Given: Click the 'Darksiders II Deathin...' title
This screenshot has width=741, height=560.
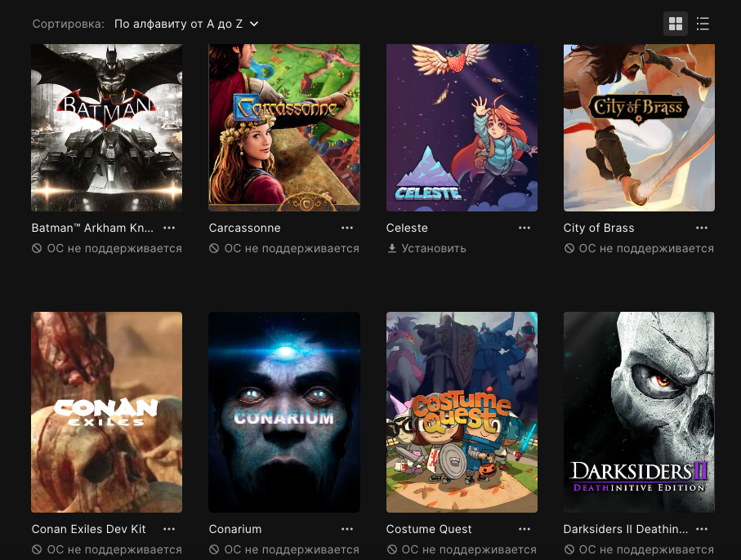Looking at the screenshot, I should click(x=626, y=529).
